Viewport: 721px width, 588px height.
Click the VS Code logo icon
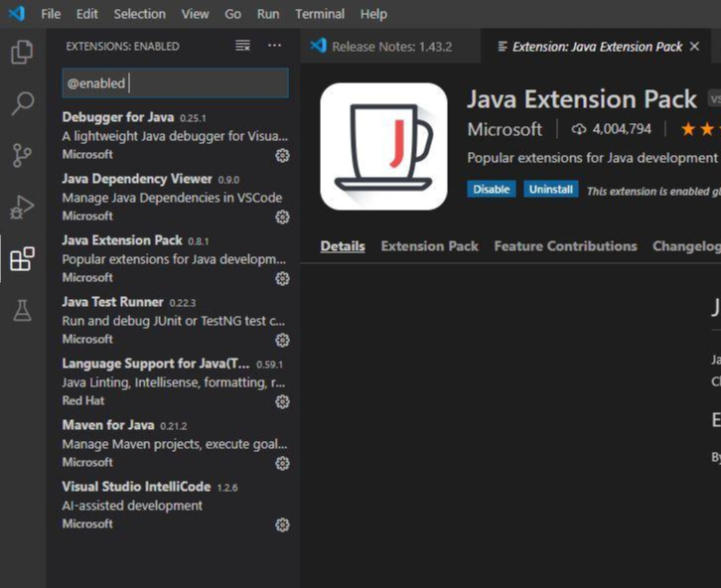pos(17,13)
